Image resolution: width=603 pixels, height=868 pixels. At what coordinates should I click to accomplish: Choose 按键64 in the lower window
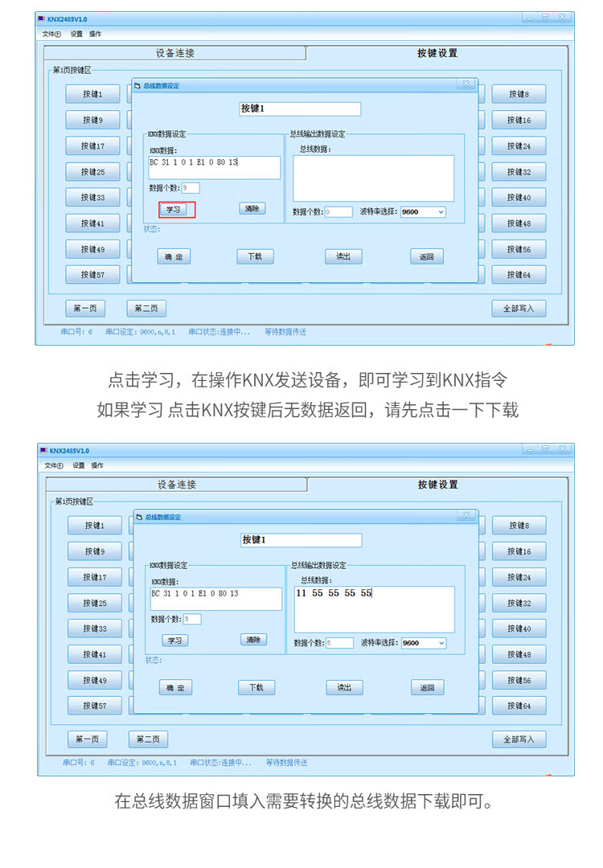[x=519, y=706]
